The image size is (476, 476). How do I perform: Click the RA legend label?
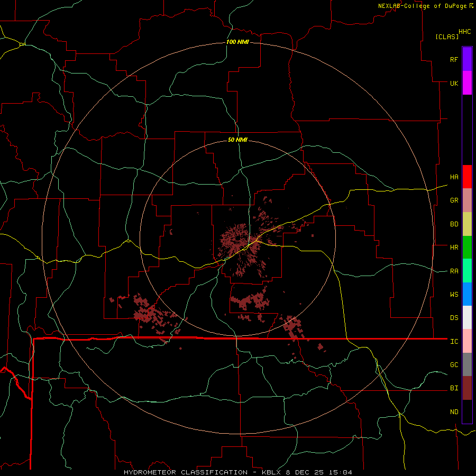click(454, 271)
